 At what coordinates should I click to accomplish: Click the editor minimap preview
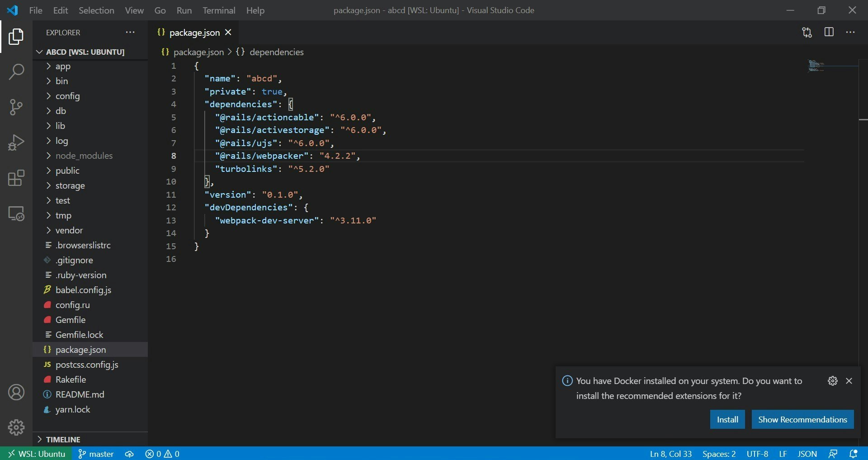tap(833, 66)
